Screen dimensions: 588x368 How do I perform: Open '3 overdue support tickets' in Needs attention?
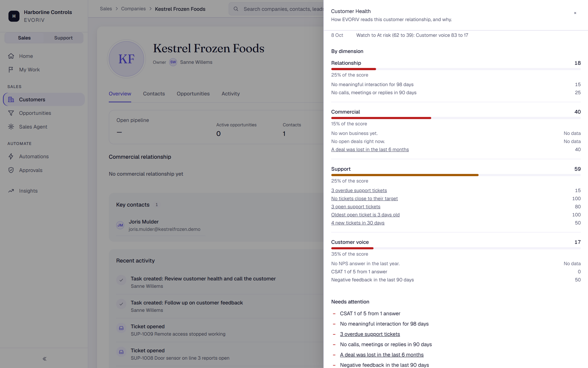click(x=370, y=334)
